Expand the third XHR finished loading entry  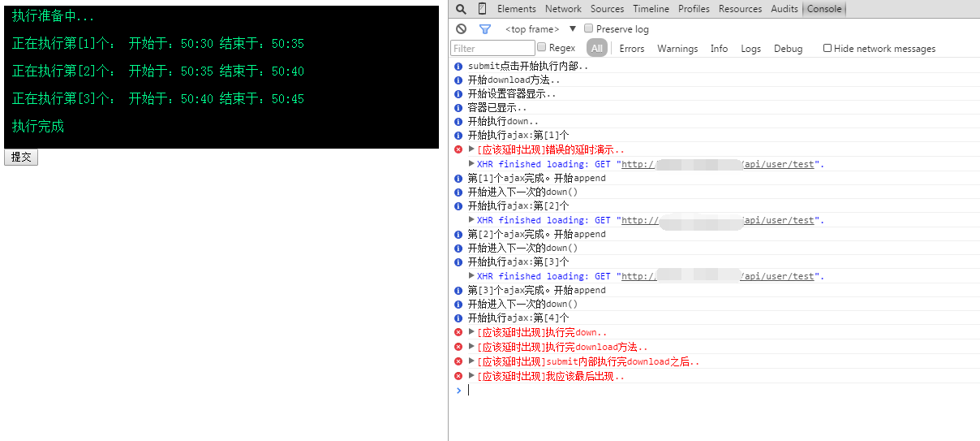(472, 275)
